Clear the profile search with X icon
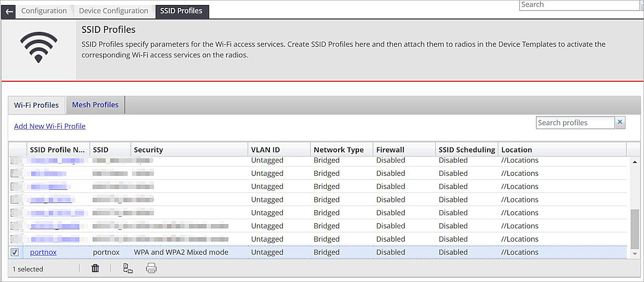Viewport: 644px width, 282px height. 620,123
